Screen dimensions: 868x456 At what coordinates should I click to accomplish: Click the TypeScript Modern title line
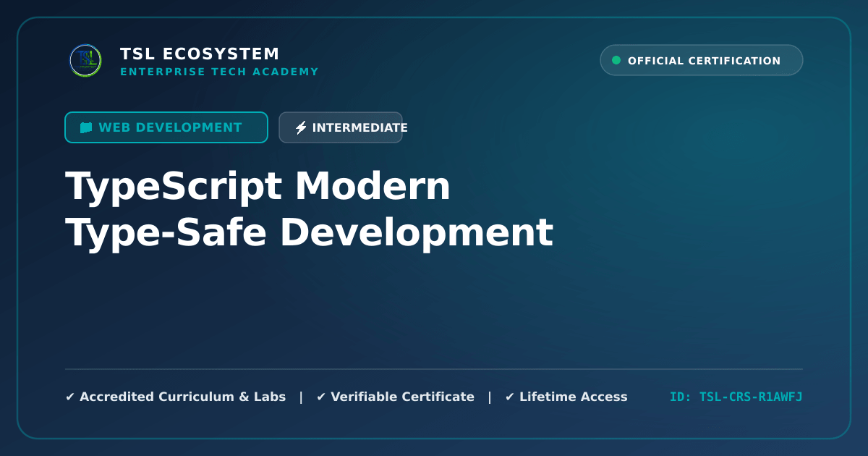coord(258,187)
